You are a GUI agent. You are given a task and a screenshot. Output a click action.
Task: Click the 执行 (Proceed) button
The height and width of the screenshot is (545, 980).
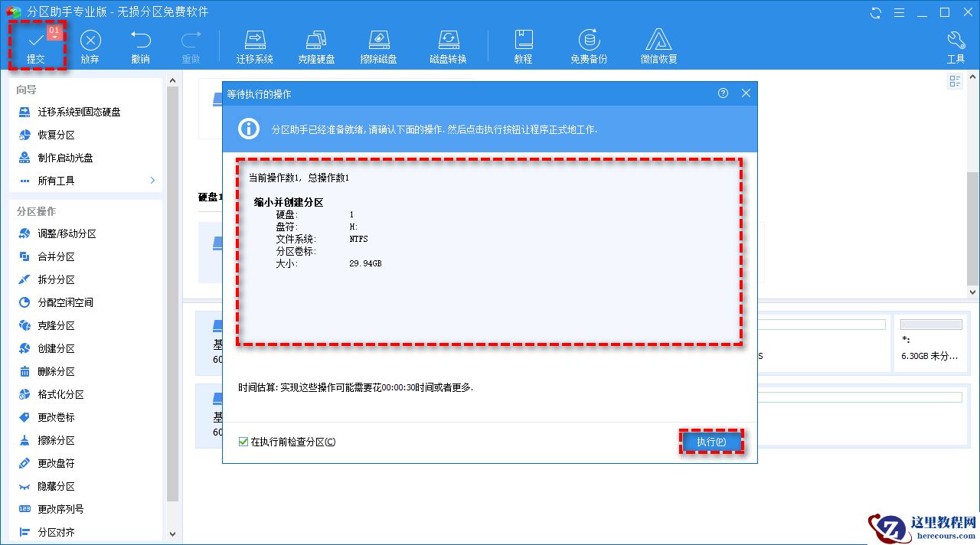(712, 442)
